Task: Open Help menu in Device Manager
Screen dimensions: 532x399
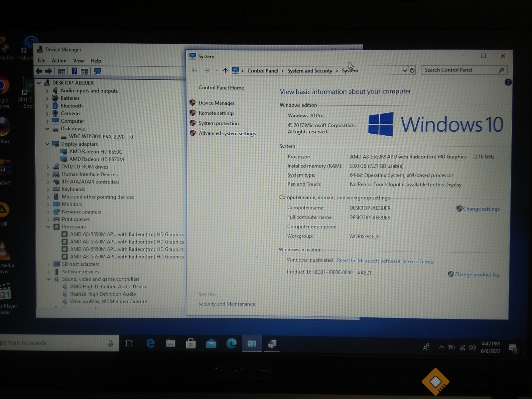Action: [x=96, y=61]
